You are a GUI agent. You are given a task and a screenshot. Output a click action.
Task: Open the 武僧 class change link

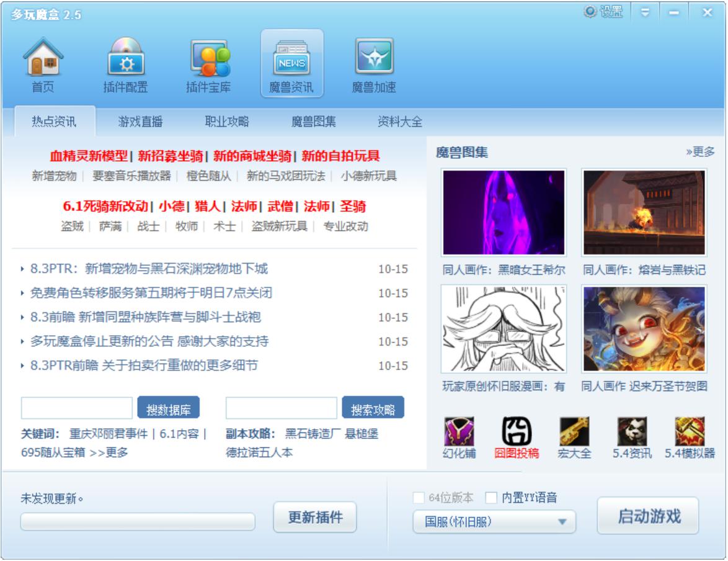pos(280,206)
